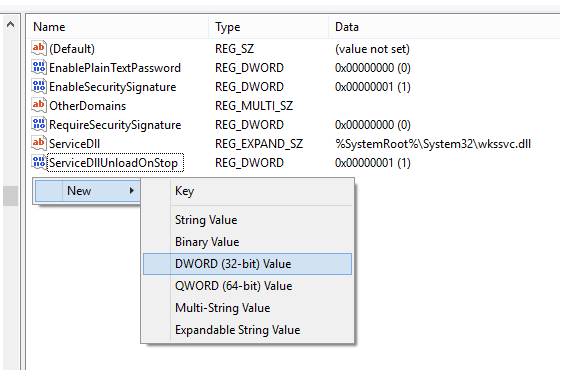Click the OtherDomains string icon

pos(39,105)
